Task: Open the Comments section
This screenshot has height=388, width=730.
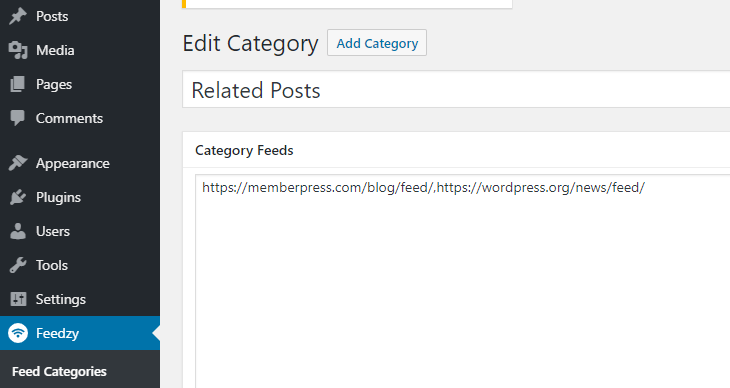Action: click(69, 118)
